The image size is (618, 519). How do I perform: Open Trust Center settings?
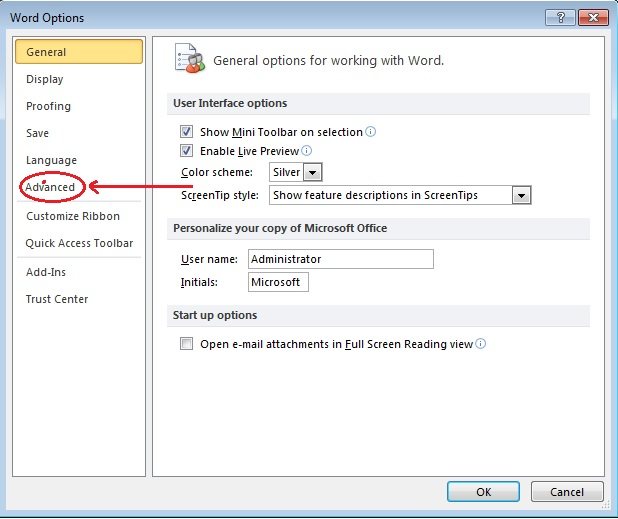(x=57, y=299)
